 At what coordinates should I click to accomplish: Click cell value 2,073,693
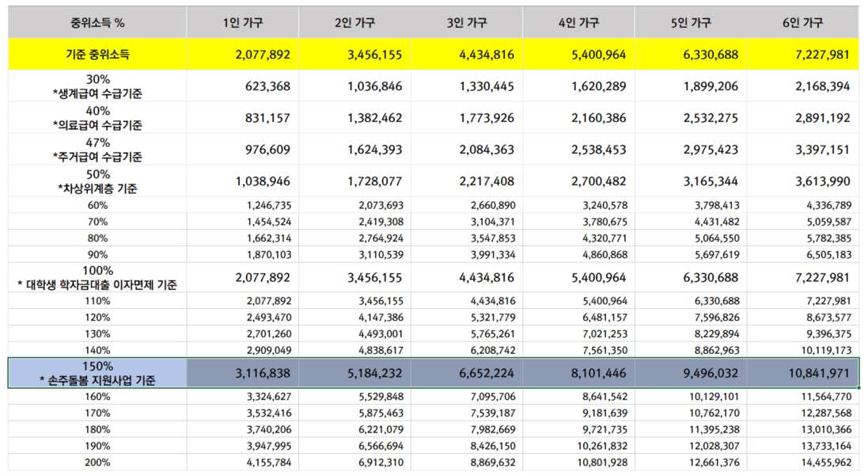[x=381, y=205]
